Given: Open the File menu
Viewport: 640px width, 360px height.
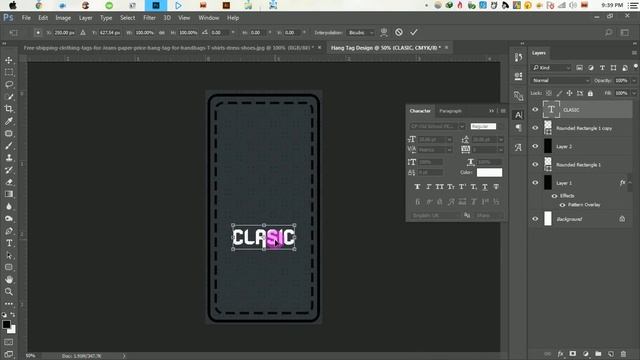Looking at the screenshot, I should pos(26,18).
